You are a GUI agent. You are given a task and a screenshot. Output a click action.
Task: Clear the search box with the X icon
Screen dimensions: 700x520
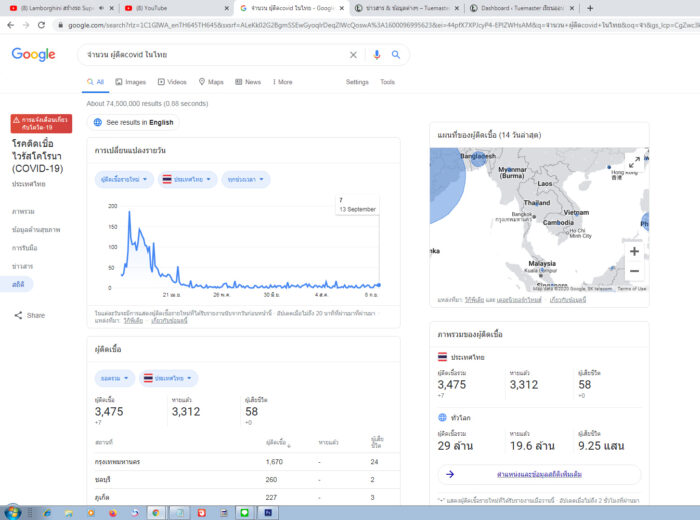[x=352, y=55]
